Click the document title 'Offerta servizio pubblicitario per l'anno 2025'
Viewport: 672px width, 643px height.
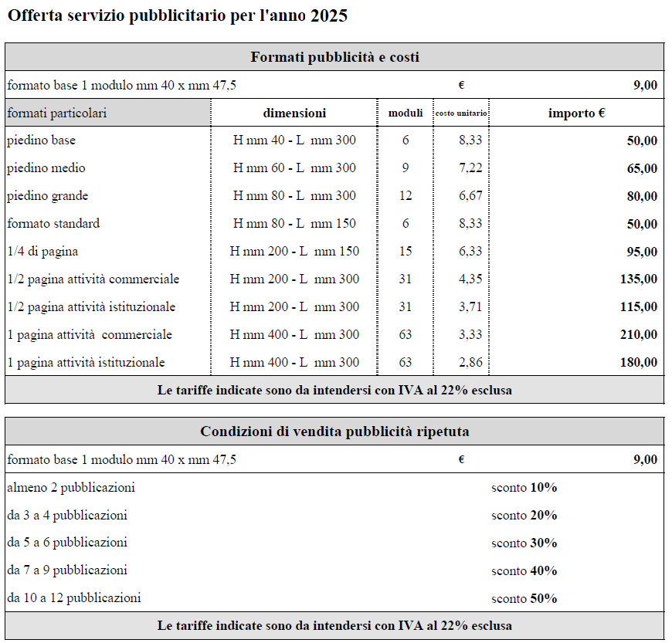[x=177, y=16]
